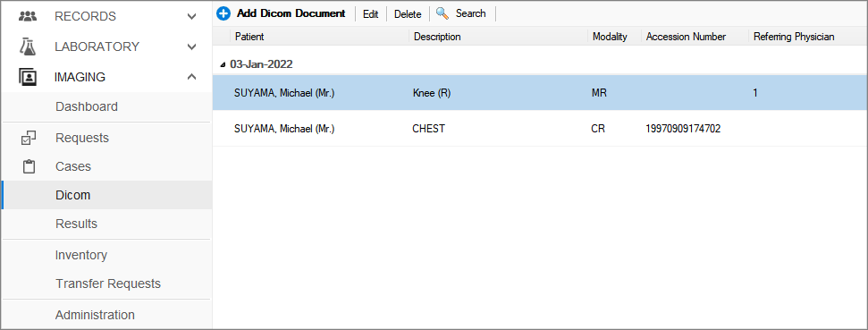Click the Laboratory flask icon

click(x=28, y=47)
